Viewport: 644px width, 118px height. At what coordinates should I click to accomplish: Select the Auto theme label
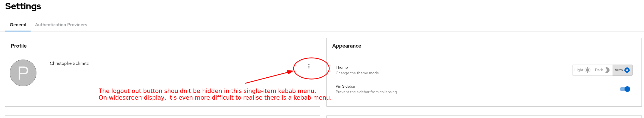(618, 70)
